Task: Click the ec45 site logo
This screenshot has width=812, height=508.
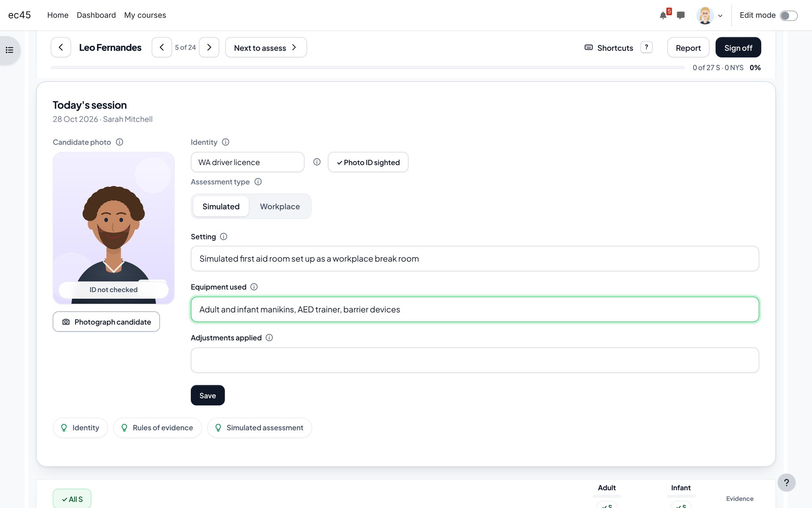Action: click(x=19, y=15)
